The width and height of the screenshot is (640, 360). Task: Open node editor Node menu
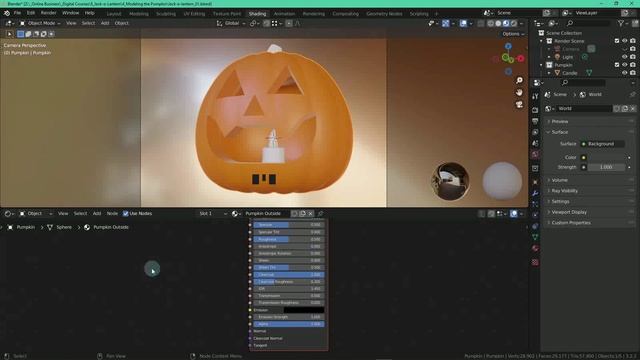pos(112,213)
